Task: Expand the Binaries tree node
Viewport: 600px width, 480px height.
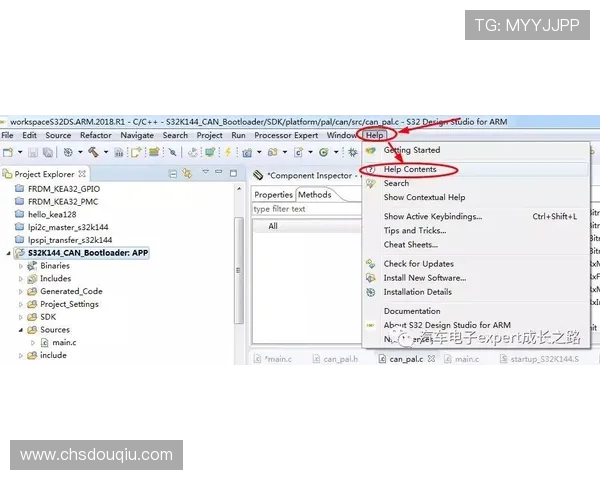Action: point(20,266)
